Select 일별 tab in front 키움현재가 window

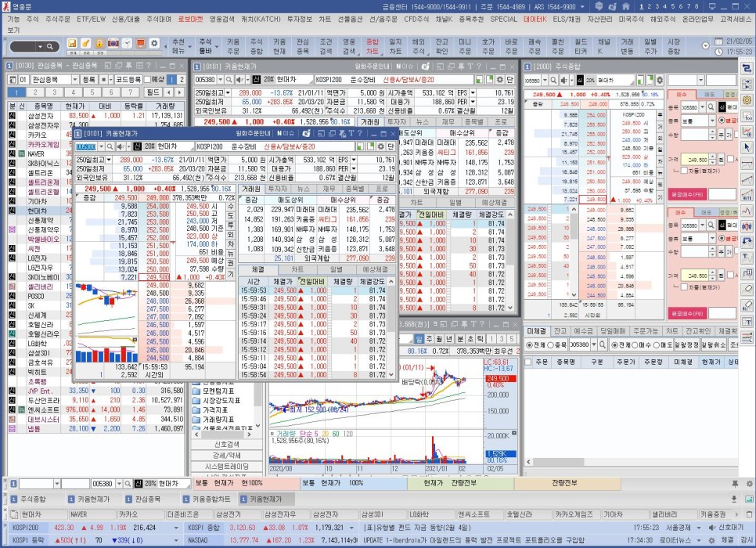(336, 269)
